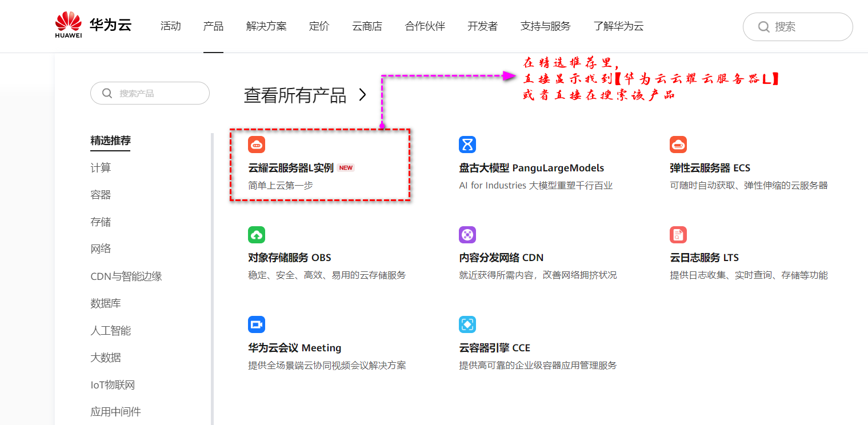Select the 人工智能 category
Viewport: 868px width, 425px height.
click(x=111, y=331)
